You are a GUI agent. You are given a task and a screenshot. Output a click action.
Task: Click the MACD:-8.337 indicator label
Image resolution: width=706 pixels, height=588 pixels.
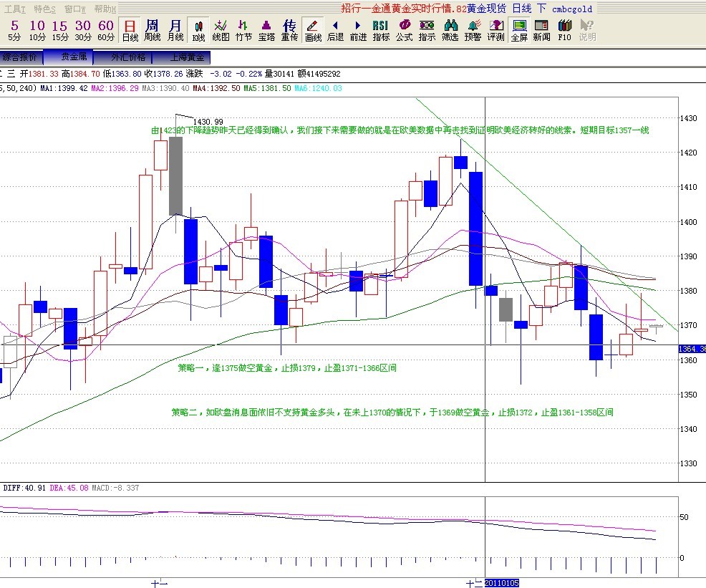[x=115, y=488]
